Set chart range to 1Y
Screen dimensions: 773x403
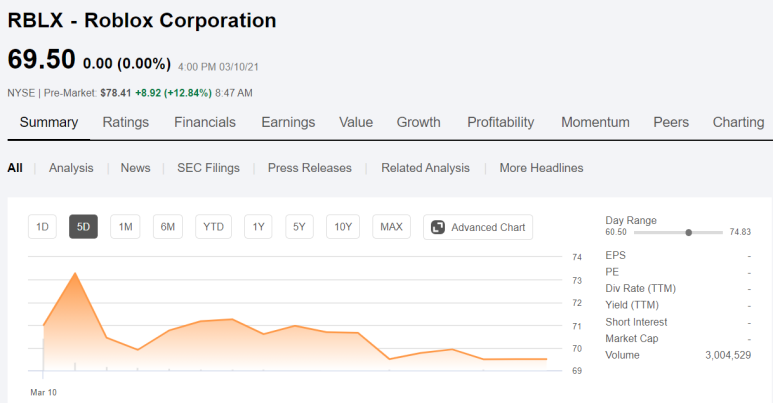pos(258,227)
